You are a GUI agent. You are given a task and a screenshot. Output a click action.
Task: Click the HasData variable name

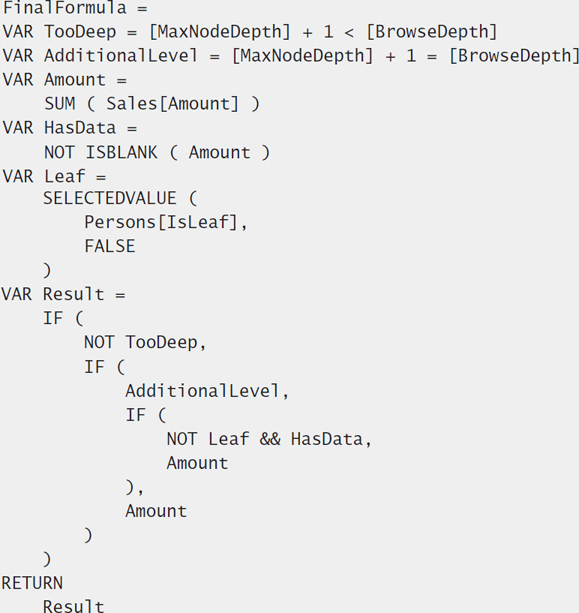[80, 128]
